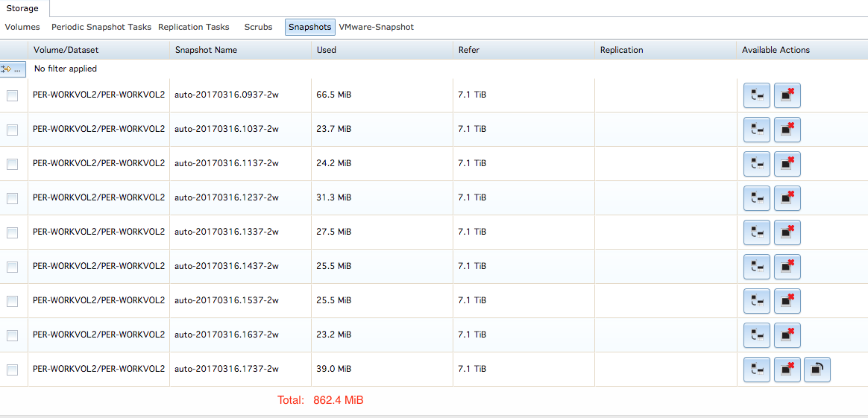Check the box for auto-20170316.1137-2w

[x=12, y=164]
